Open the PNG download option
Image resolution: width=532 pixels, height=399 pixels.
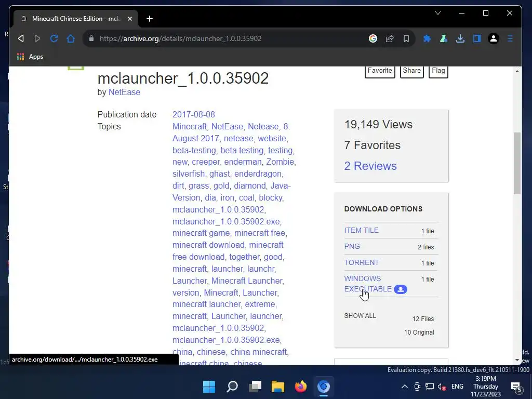coord(352,246)
